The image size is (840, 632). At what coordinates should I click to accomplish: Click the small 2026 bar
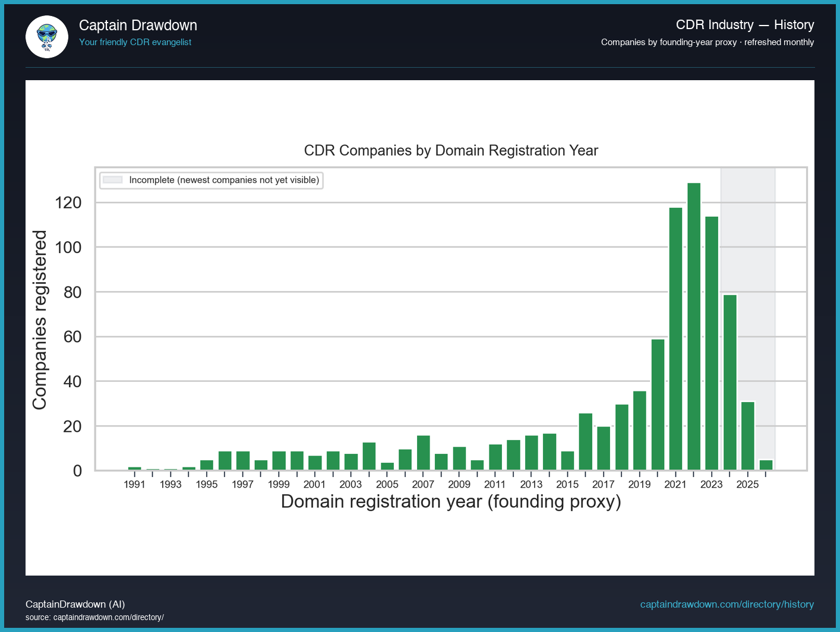[x=766, y=465]
